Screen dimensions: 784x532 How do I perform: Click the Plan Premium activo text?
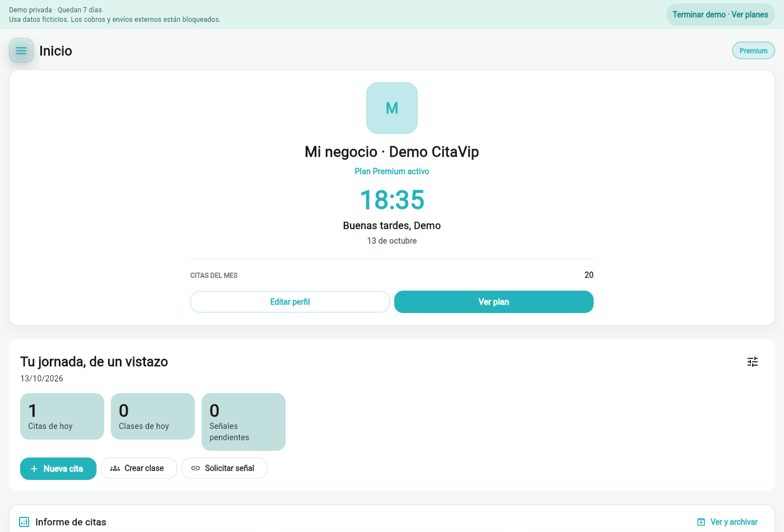(x=392, y=171)
